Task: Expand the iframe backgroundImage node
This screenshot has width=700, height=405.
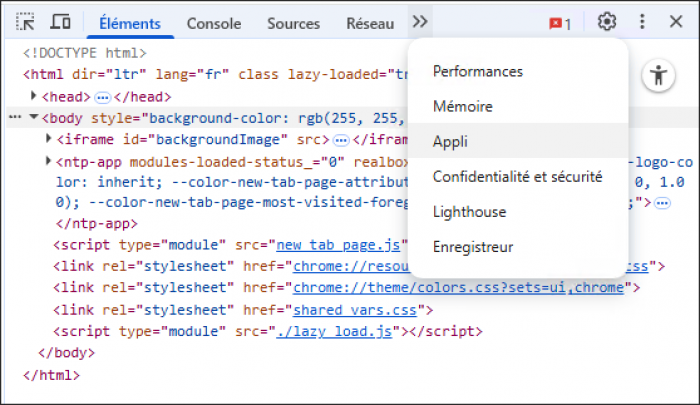Action: coord(49,139)
